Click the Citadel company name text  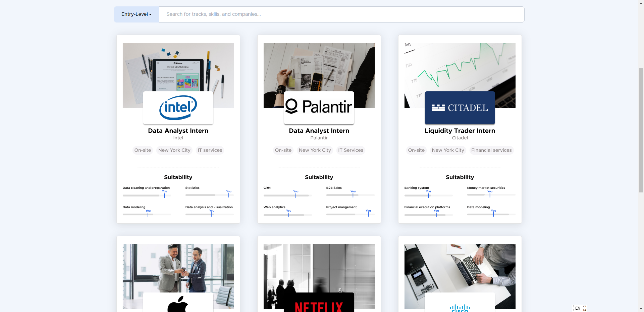tap(460, 138)
